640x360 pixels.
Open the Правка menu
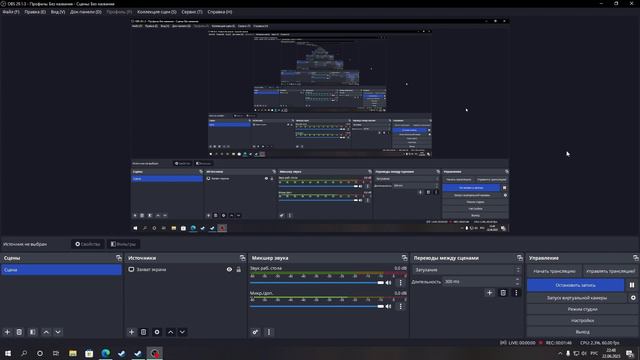(x=35, y=12)
